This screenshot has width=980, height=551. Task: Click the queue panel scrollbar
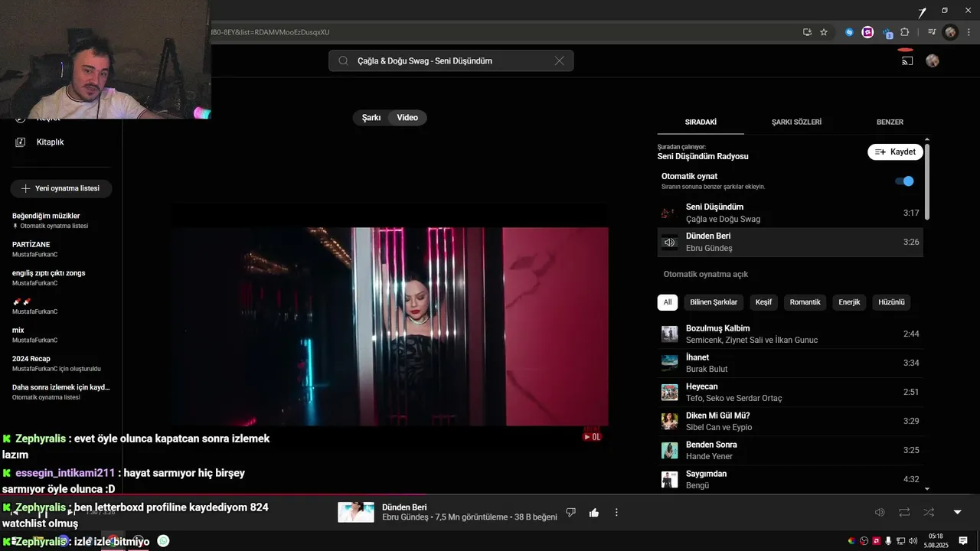927,182
